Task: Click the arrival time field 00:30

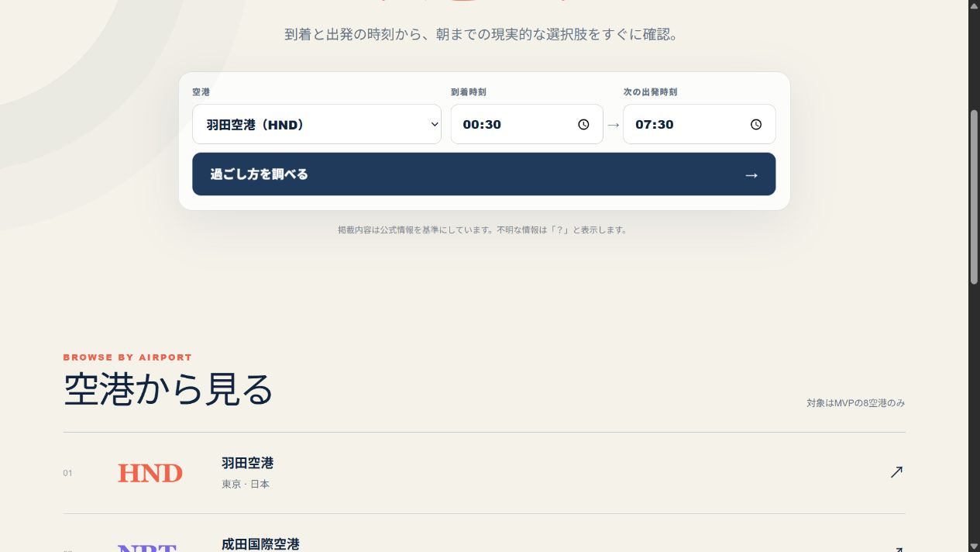Action: [527, 124]
